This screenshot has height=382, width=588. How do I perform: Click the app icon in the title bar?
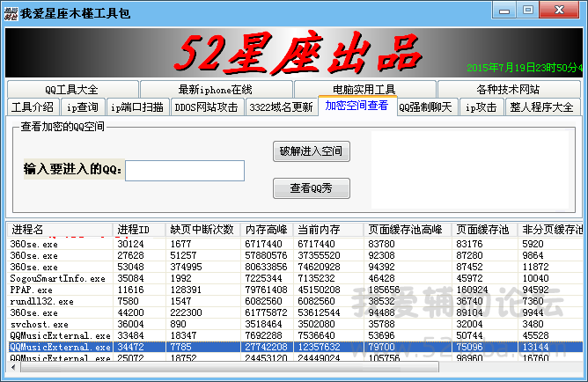(11, 14)
